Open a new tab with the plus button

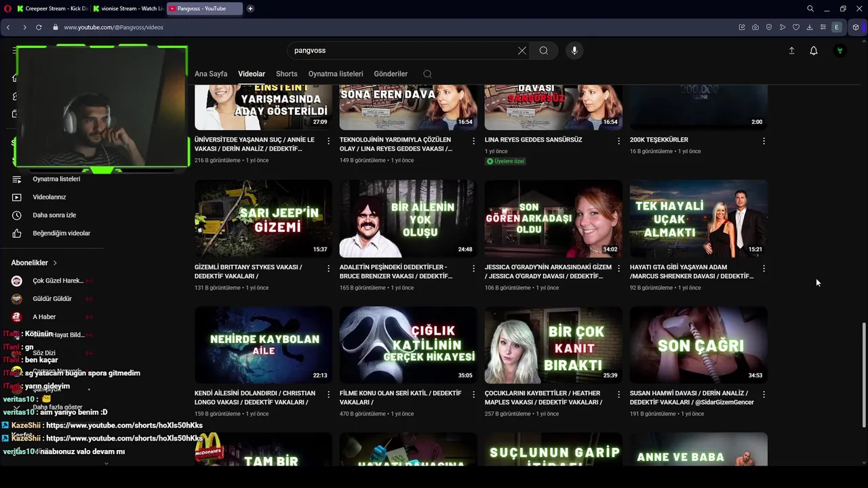coord(250,8)
